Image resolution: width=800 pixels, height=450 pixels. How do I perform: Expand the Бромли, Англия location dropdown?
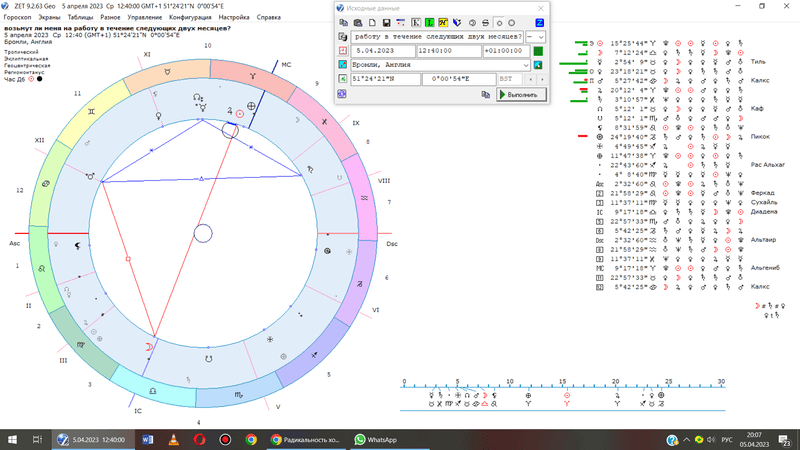pyautogui.click(x=525, y=65)
